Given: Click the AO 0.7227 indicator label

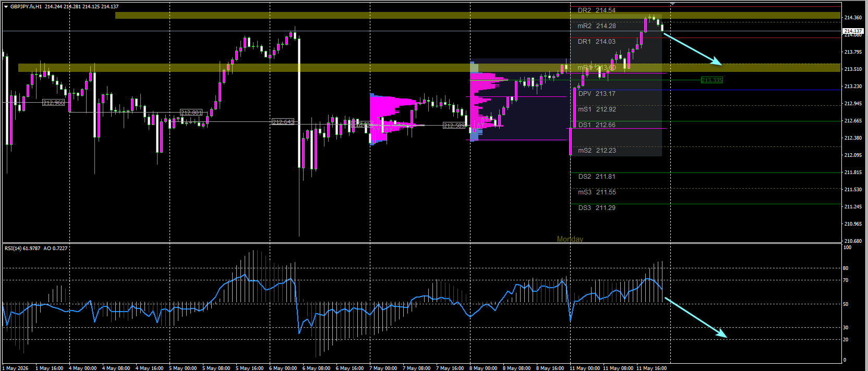Looking at the screenshot, I should pos(55,249).
